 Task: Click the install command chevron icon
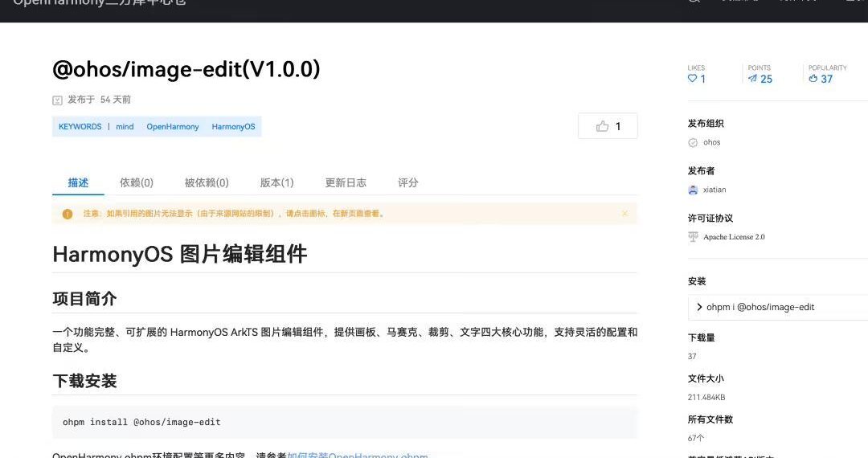pos(699,307)
